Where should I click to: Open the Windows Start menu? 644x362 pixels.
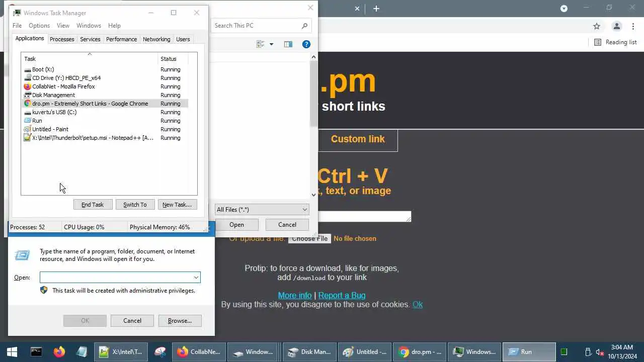pyautogui.click(x=12, y=352)
